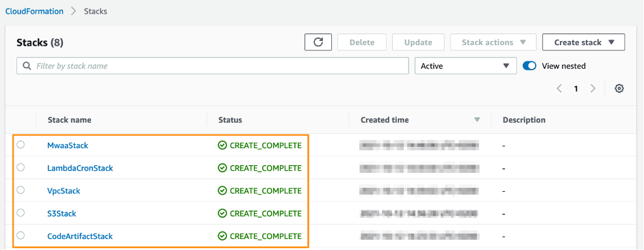
Task: Click the green check icon for MwaaStack
Action: pyautogui.click(x=222, y=145)
